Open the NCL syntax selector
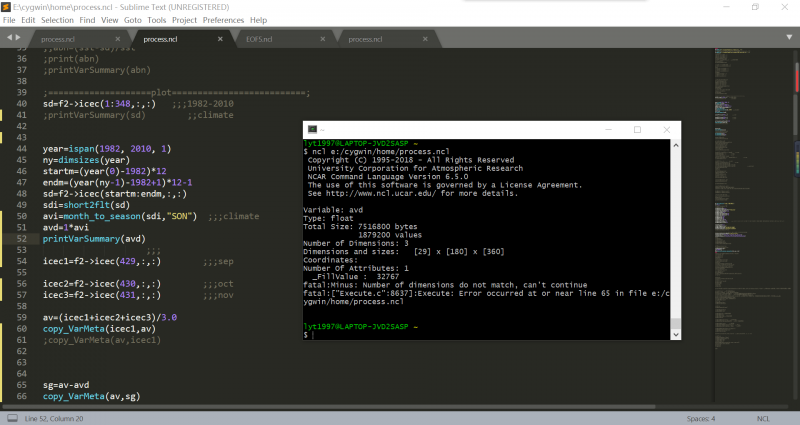The height and width of the screenshot is (425, 800). tap(763, 418)
